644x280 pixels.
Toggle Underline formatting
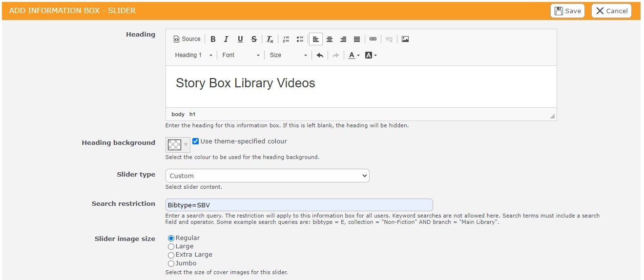tap(240, 39)
